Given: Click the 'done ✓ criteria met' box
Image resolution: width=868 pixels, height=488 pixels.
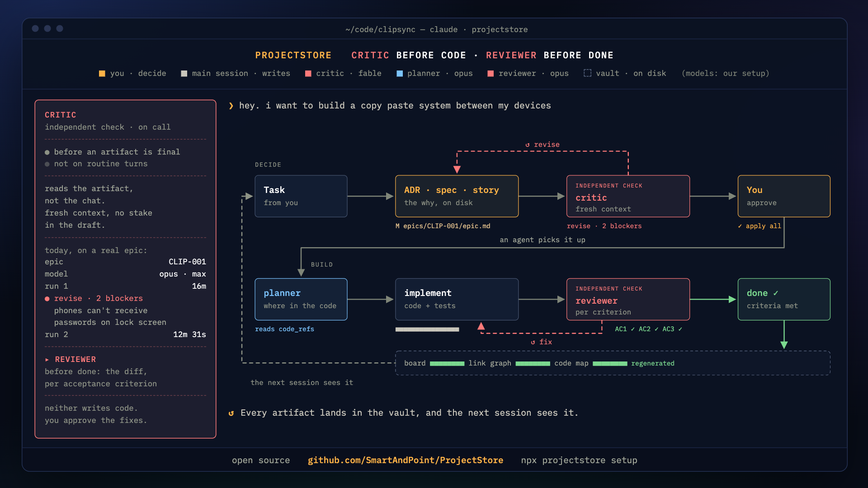Looking at the screenshot, I should tap(784, 299).
